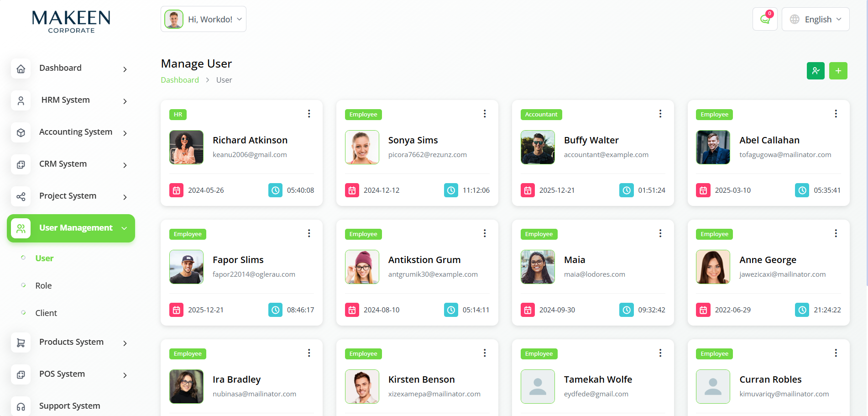The image size is (868, 416).
Task: Open three-dot menu on Anne George card
Action: (x=836, y=233)
